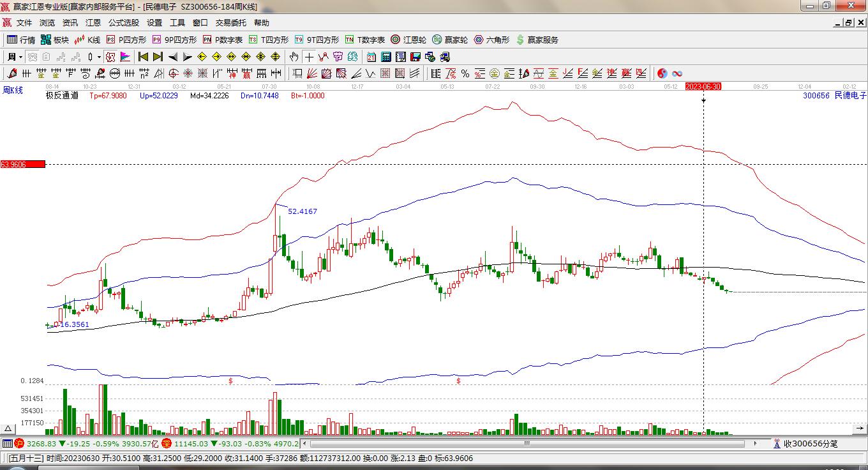The image size is (868, 470).
Task: Click the blue infinity loop icon
Action: (677, 73)
